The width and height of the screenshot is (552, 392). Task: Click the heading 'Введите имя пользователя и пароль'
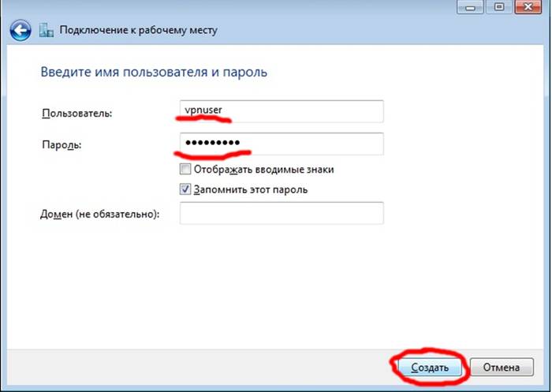pos(153,73)
